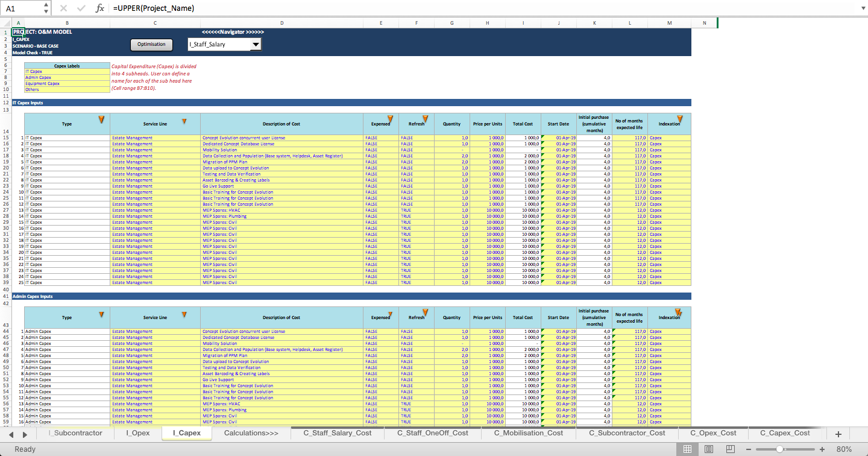Open the C_Staff_Salary_Cost sheet tab
Screen dimensions: 868x456
click(x=336, y=433)
